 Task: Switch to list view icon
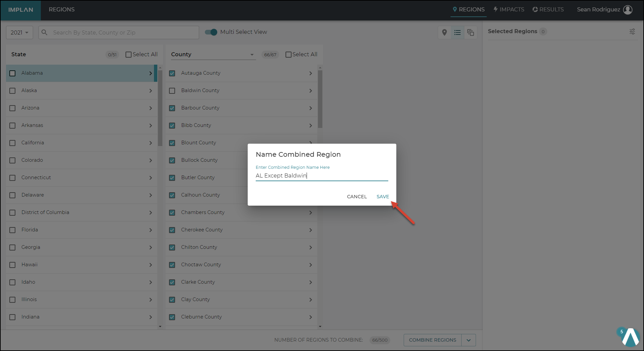(457, 32)
